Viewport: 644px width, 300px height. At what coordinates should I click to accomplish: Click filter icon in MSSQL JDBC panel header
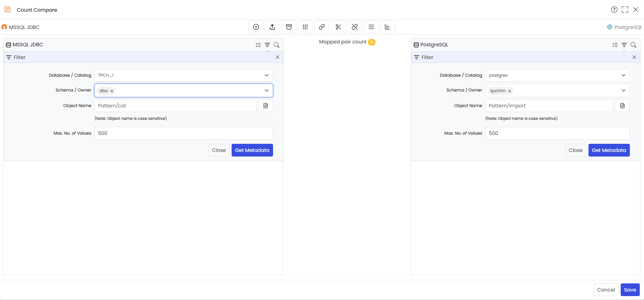[267, 45]
